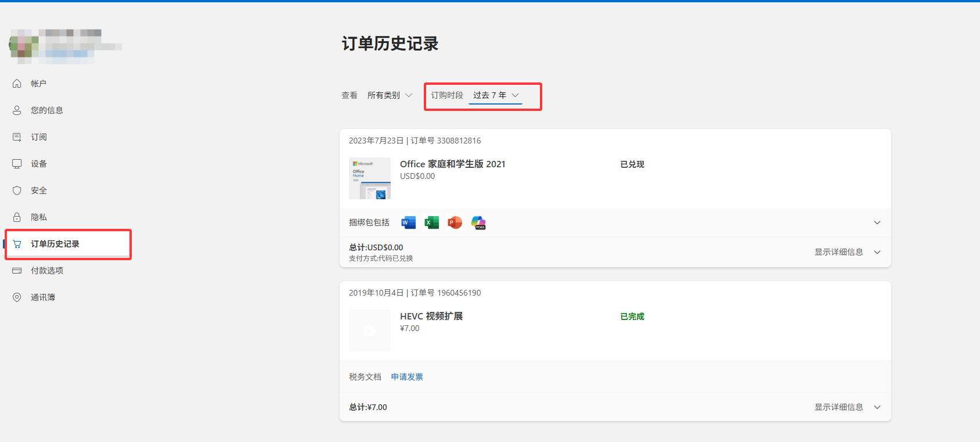Open the HEVC 视频扩展 placeholder thumbnail
This screenshot has height=442, width=980.
click(x=370, y=330)
